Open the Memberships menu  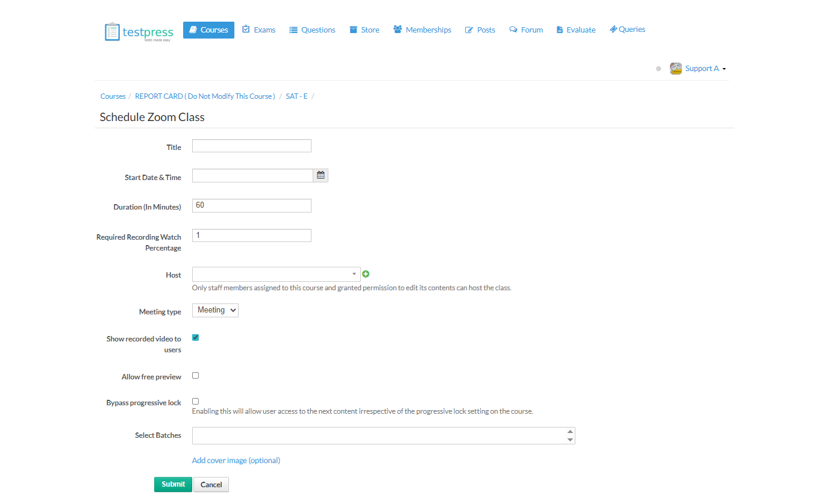tap(422, 30)
